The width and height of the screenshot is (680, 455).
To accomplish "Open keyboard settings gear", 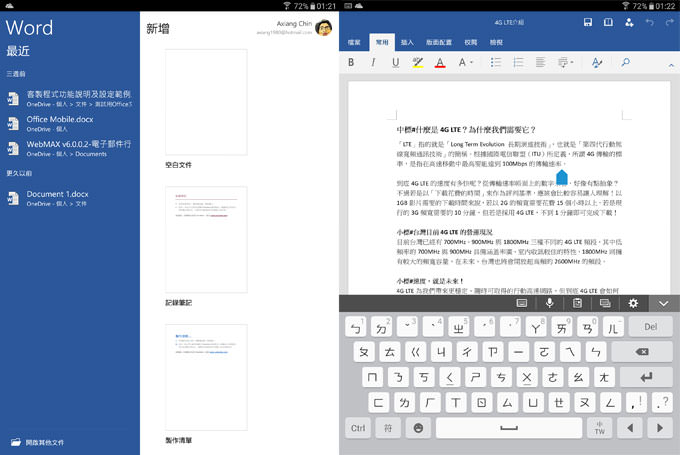I will tap(633, 303).
